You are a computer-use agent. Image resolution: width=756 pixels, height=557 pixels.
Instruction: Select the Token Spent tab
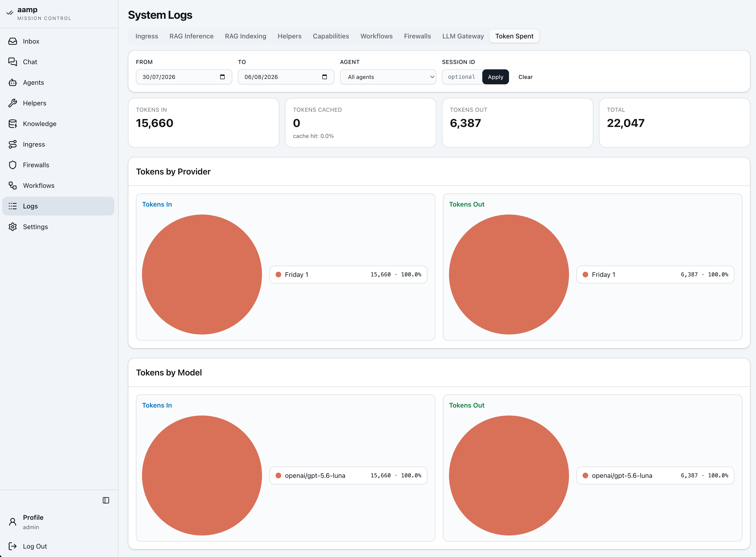514,36
